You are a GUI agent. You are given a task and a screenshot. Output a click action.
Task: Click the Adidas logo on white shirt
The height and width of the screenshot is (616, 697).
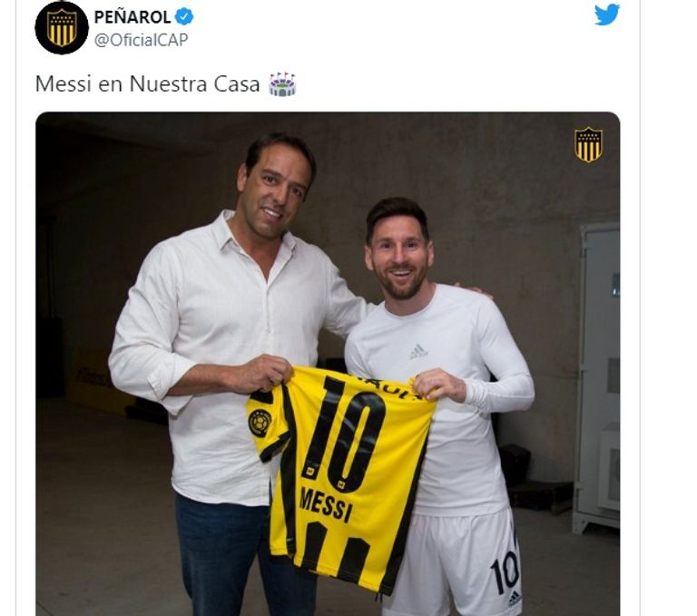click(x=417, y=352)
